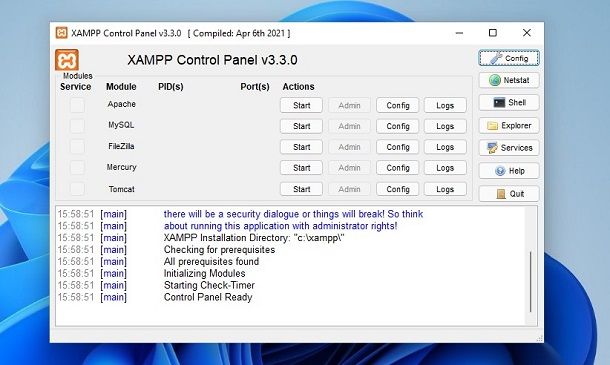This screenshot has width=610, height=365.
Task: Close the XAMPP Control Panel window
Action: pos(527,33)
